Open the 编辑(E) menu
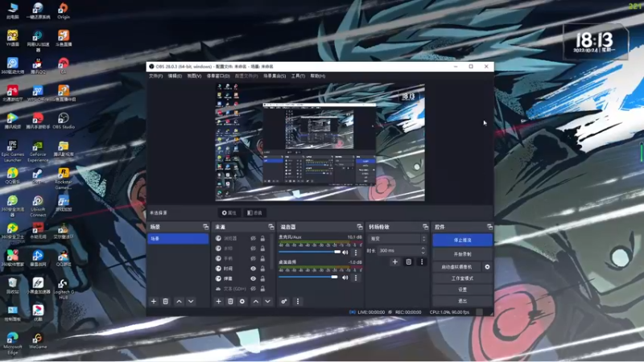This screenshot has width=644, height=362. tap(175, 76)
